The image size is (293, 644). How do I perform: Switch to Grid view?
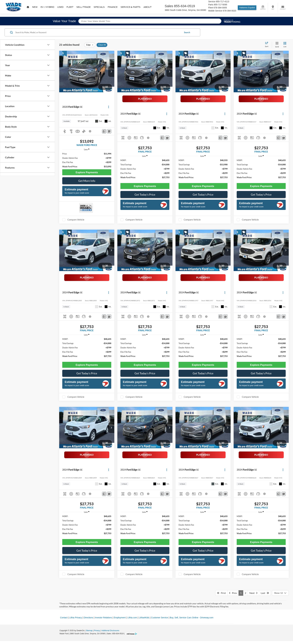click(x=277, y=44)
